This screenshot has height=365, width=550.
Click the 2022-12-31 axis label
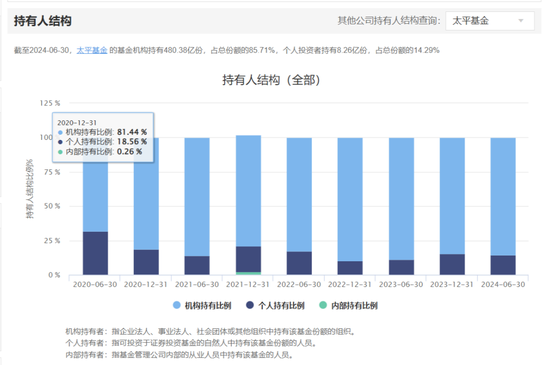(350, 284)
